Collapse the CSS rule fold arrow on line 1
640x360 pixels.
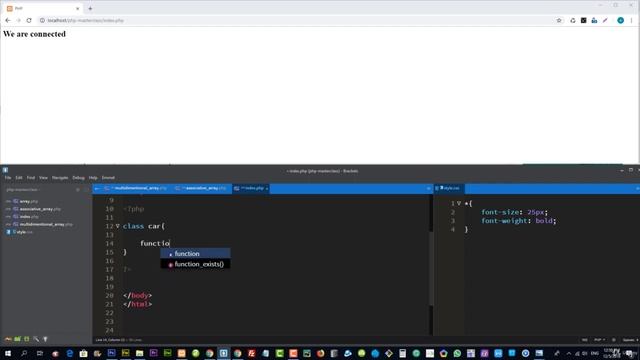point(459,203)
